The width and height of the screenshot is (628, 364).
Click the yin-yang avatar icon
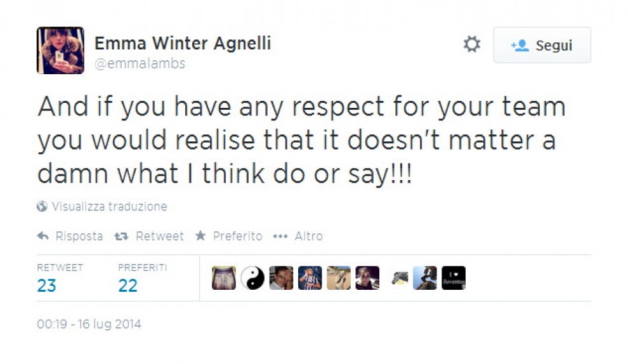tap(252, 278)
